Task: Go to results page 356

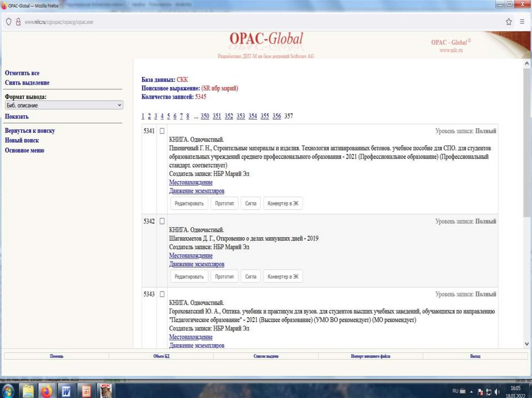Action: (276, 116)
